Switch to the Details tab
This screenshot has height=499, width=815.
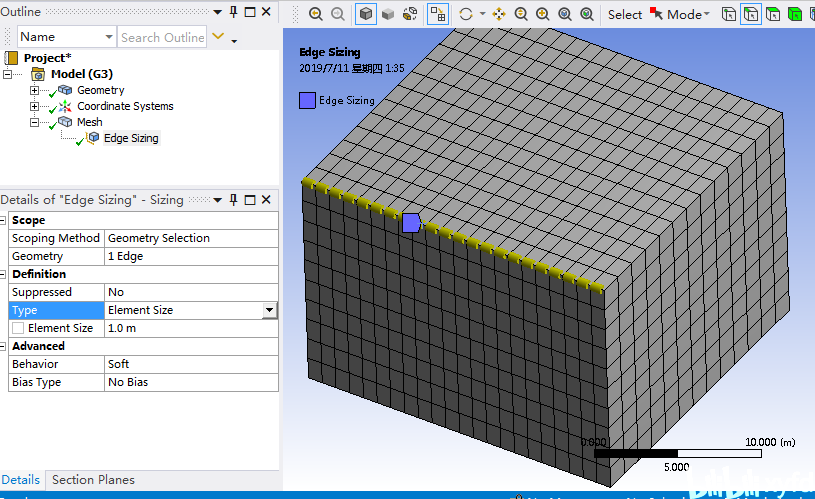[21, 480]
